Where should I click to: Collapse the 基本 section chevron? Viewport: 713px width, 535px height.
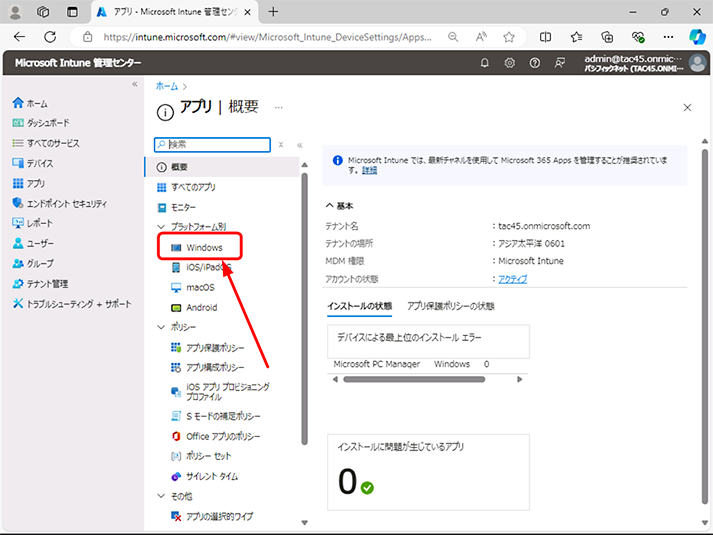tap(330, 205)
